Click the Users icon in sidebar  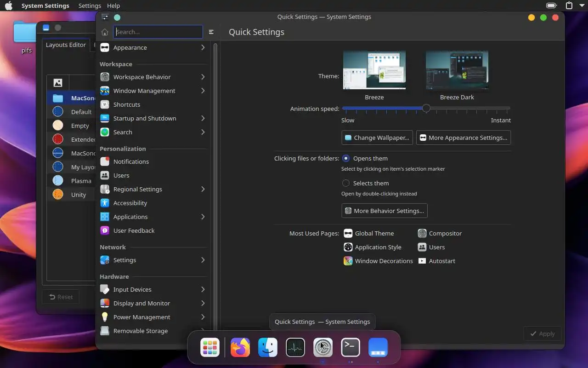pos(105,175)
